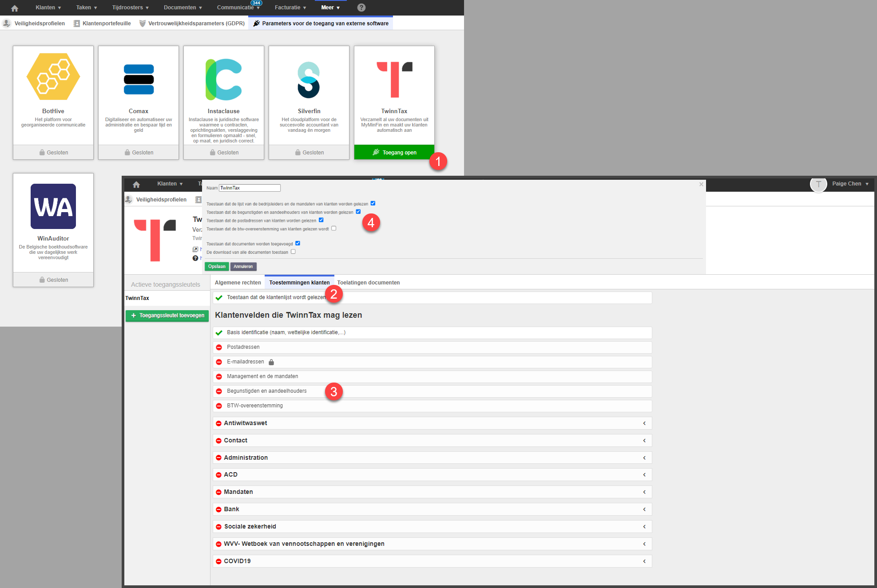
Task: Expand the COVID19 section chevron
Action: pos(644,561)
